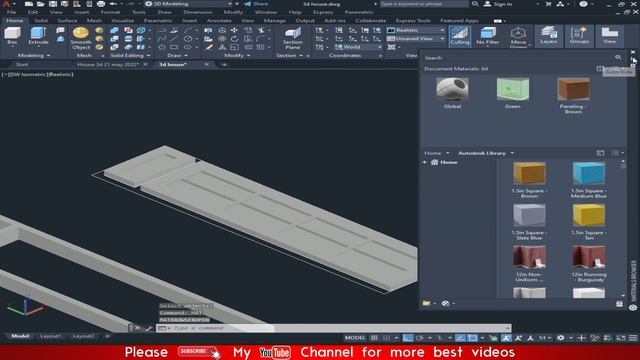Click the New drawing icon in quick access toolbar

29,4
